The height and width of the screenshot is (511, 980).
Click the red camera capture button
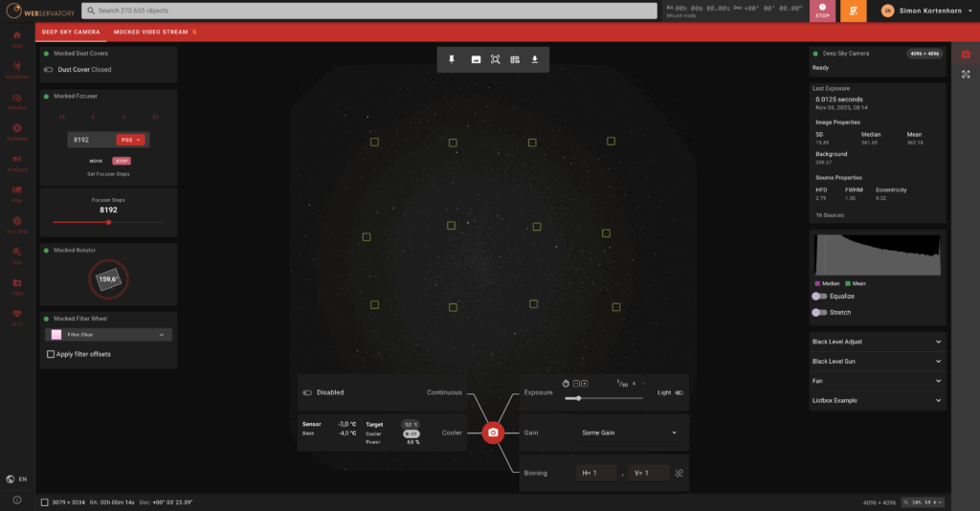point(493,433)
